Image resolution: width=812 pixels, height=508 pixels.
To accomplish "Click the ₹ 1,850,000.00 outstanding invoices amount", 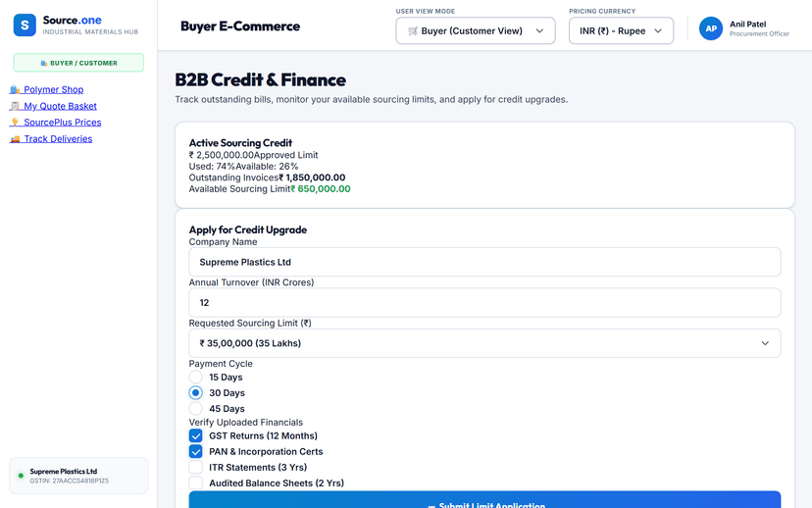I will 312,178.
